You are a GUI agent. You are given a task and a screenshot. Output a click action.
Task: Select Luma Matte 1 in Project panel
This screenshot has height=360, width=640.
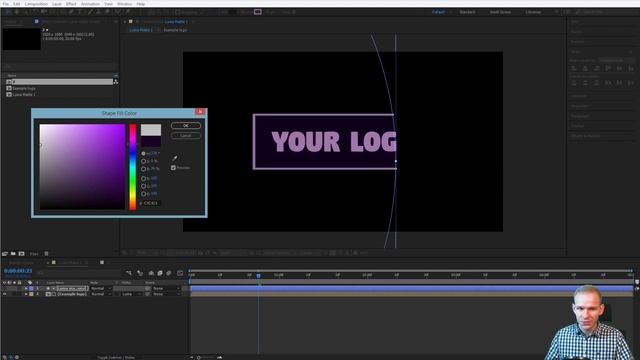click(24, 94)
